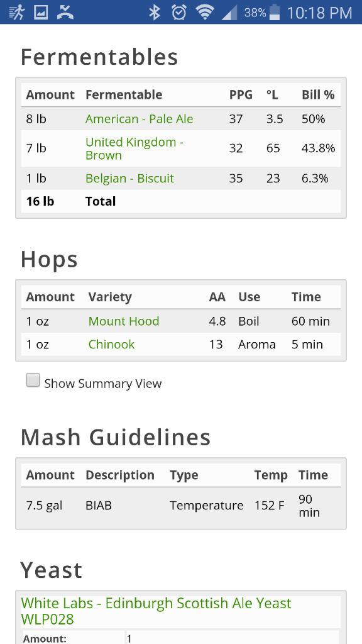
Task: Tap the 16 lb Total row
Action: point(181,201)
